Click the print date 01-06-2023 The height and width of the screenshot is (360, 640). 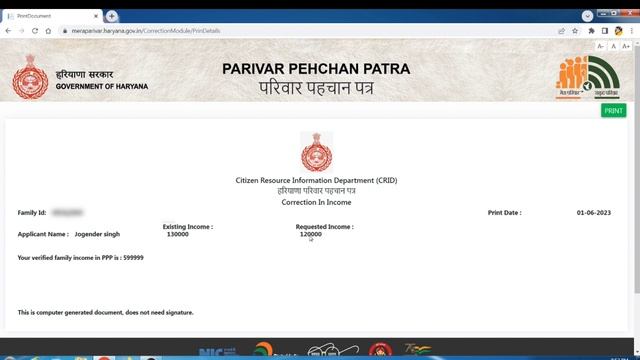click(593, 213)
